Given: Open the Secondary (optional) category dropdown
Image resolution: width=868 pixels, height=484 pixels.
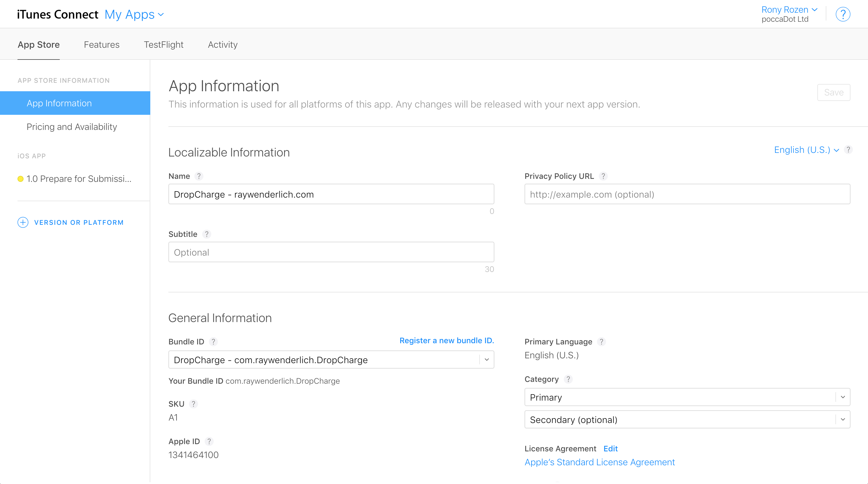Looking at the screenshot, I should click(x=842, y=419).
